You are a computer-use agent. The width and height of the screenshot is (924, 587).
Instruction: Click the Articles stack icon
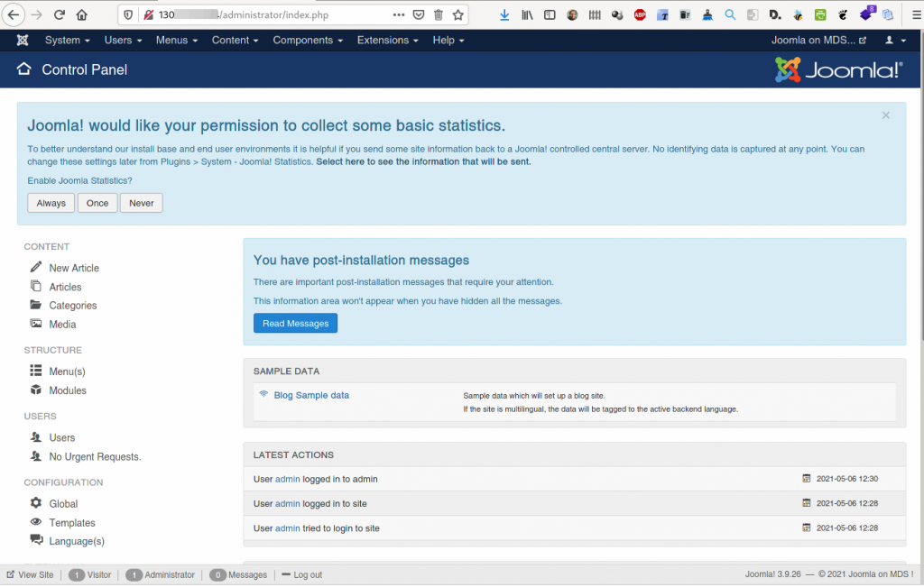coord(36,286)
